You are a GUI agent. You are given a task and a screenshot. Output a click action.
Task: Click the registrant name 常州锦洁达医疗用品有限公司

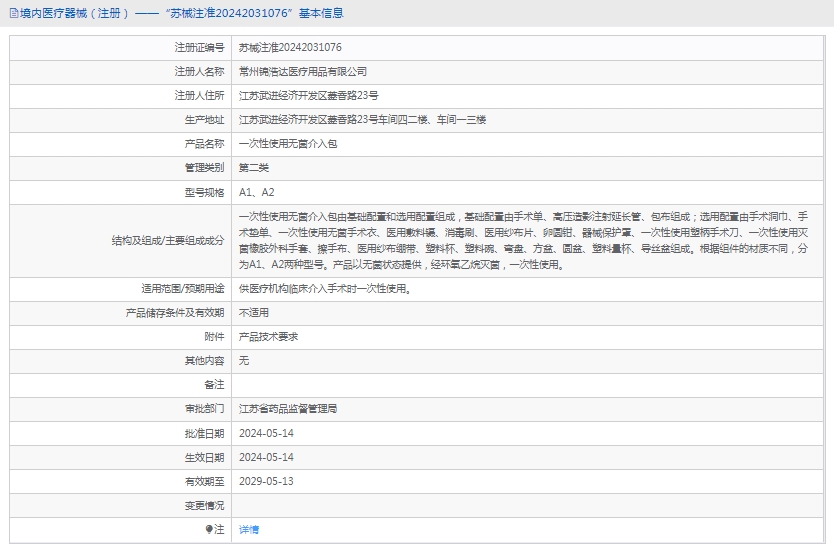coord(302,71)
